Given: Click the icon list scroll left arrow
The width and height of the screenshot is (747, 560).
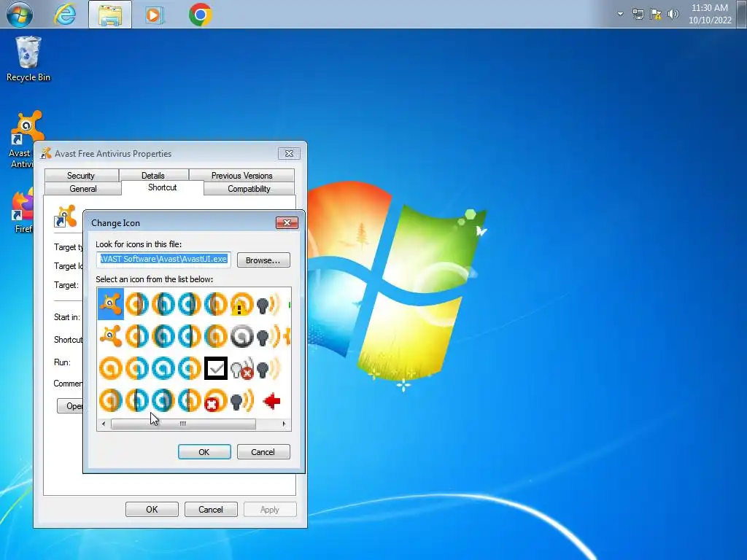Looking at the screenshot, I should coord(104,424).
